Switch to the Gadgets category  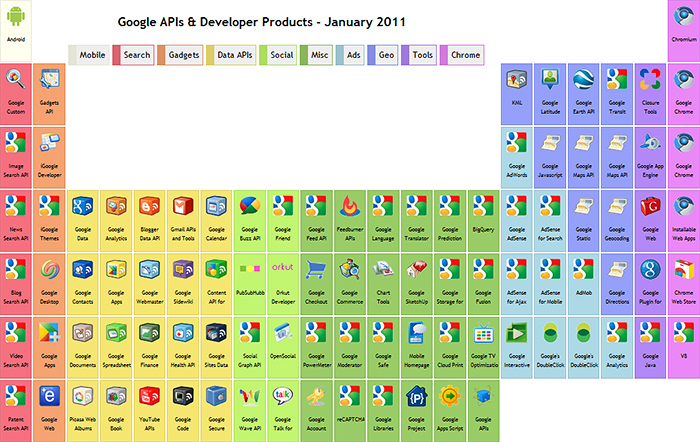click(180, 55)
